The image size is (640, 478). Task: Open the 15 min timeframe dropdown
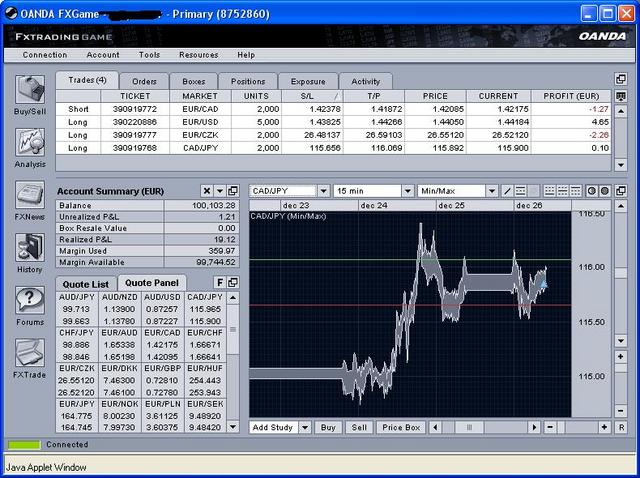coord(408,191)
